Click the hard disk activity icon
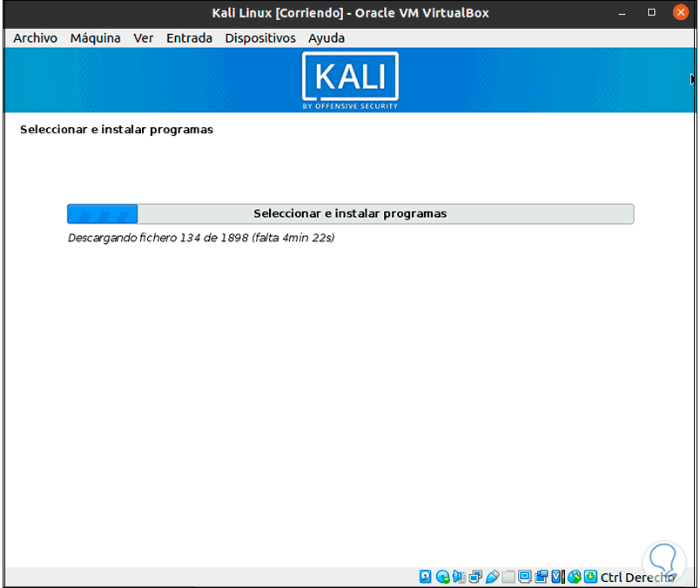The width and height of the screenshot is (700, 588). [426, 577]
